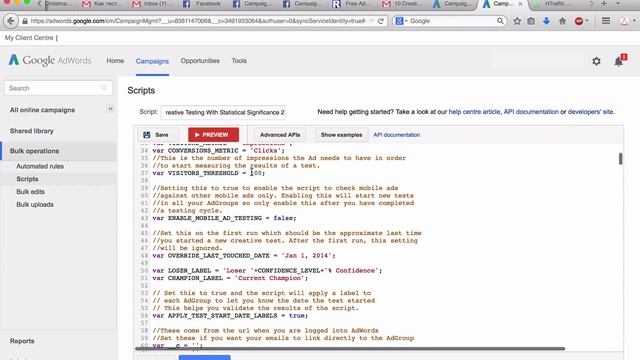Click the 'Clicks' CONVERSIONS_METRIC value

[x=265, y=151]
